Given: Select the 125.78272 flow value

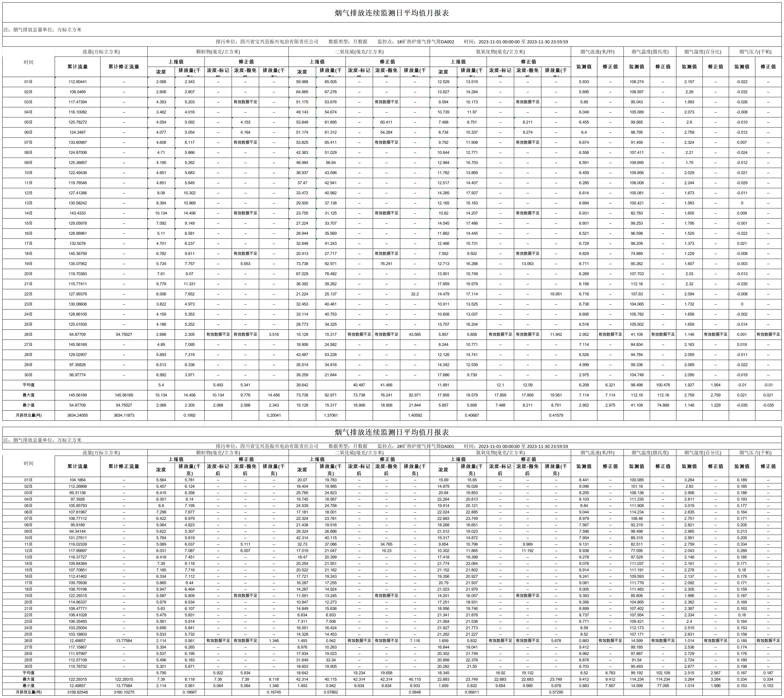Looking at the screenshot, I should (x=77, y=122).
